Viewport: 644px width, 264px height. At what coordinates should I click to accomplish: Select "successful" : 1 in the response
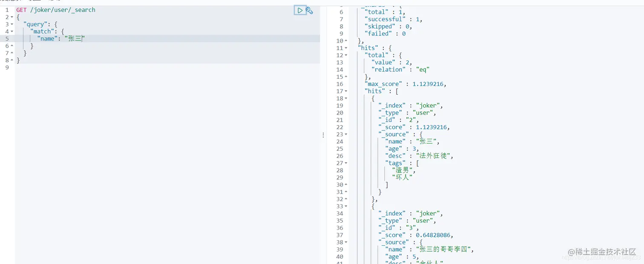(x=394, y=19)
